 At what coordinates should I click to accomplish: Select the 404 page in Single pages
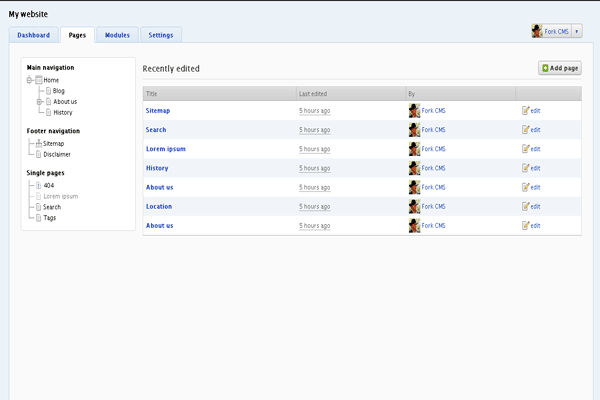[48, 185]
